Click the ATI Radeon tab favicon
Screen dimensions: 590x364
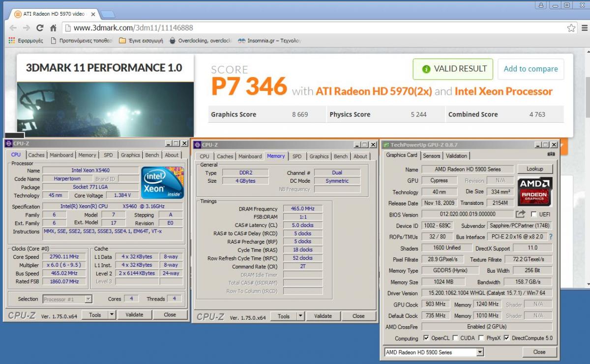pyautogui.click(x=18, y=14)
